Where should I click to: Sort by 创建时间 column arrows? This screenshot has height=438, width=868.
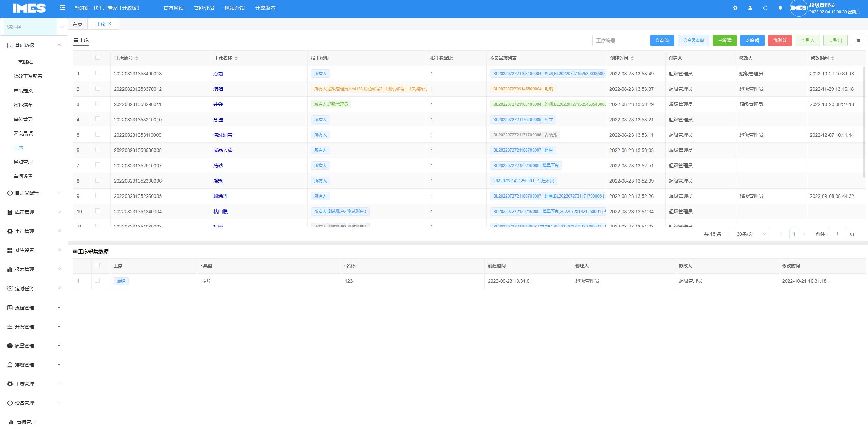coord(632,58)
